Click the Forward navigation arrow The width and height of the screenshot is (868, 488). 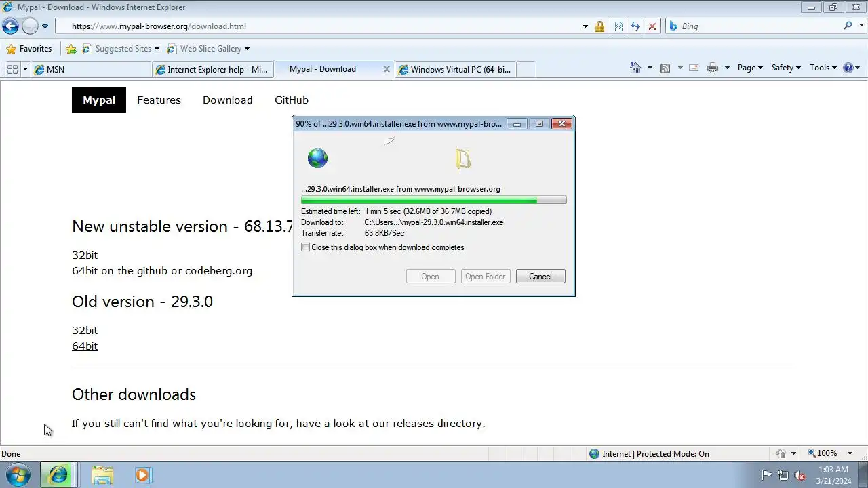click(x=30, y=26)
